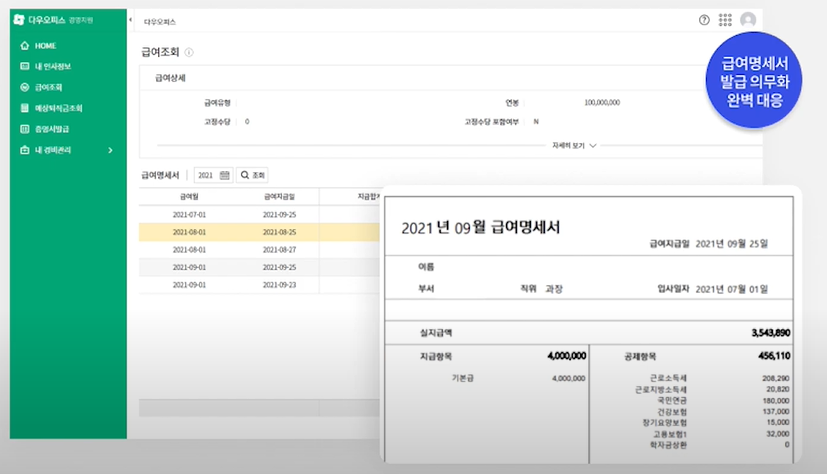827x474 pixels.
Task: Click the 내 경비관리 briefcase icon
Action: [24, 150]
